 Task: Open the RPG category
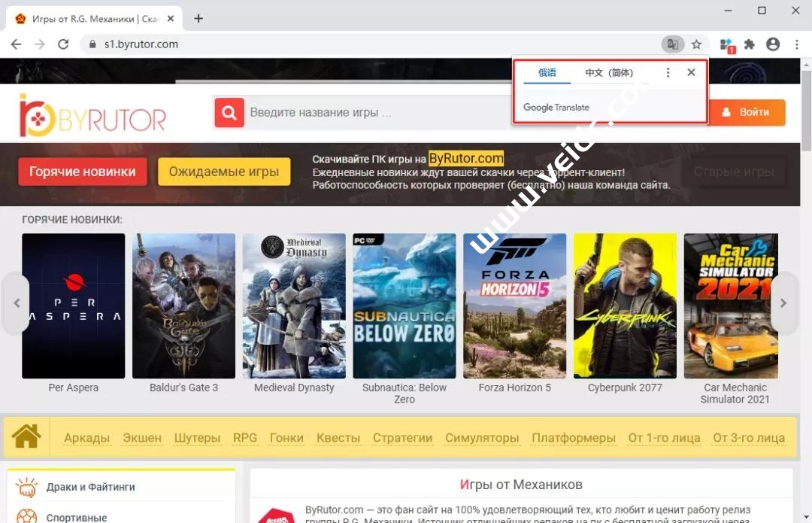245,438
